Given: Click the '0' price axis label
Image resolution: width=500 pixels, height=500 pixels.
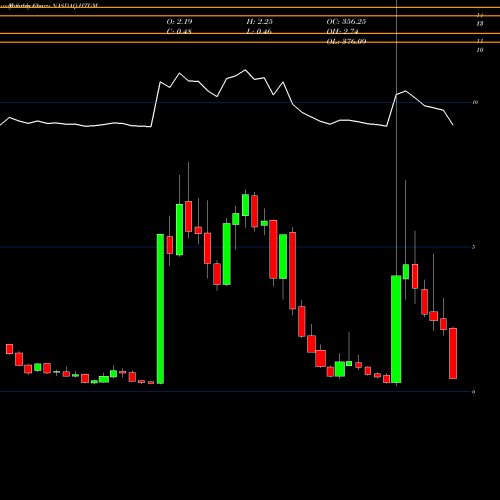Looking at the screenshot, I should (474, 392).
